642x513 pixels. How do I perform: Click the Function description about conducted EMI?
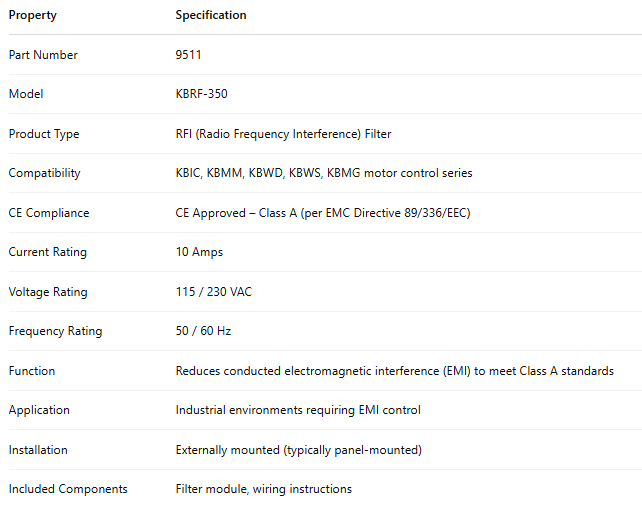pyautogui.click(x=394, y=371)
